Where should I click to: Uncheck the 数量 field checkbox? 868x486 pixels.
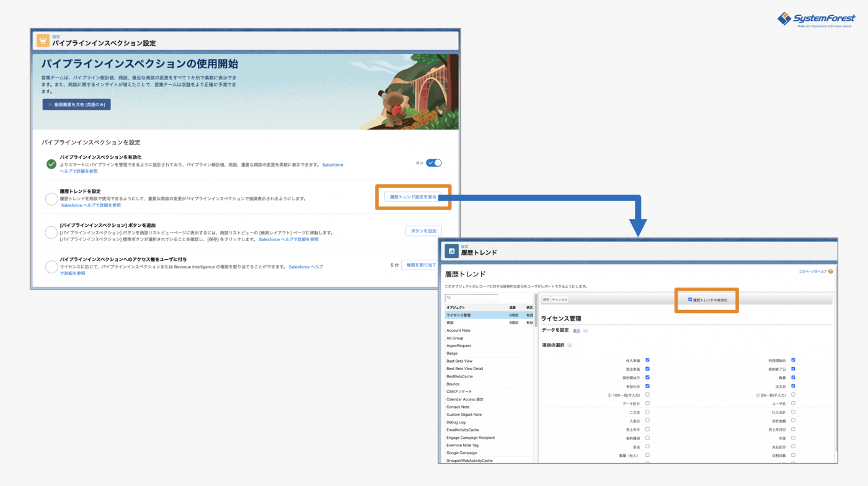pyautogui.click(x=793, y=377)
